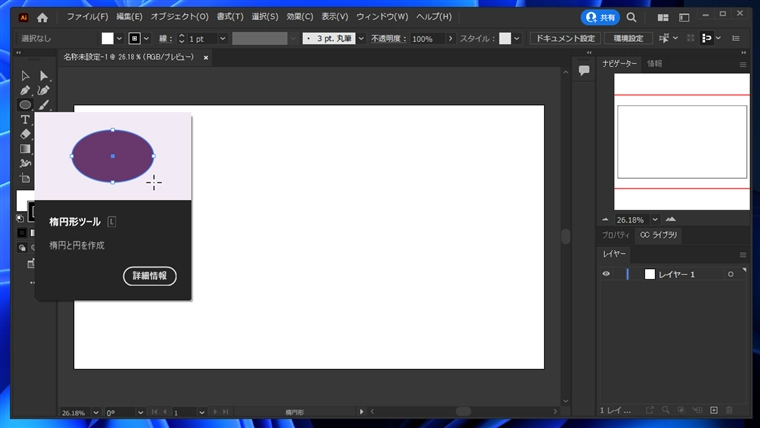Click the make clipping mask icon

(x=681, y=411)
